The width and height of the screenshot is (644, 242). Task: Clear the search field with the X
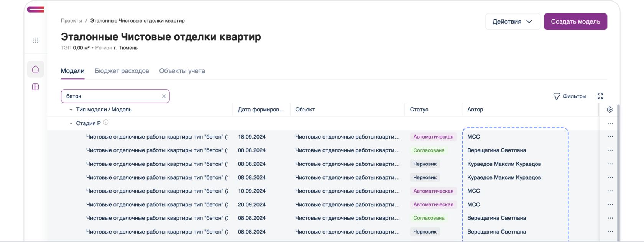[164, 96]
